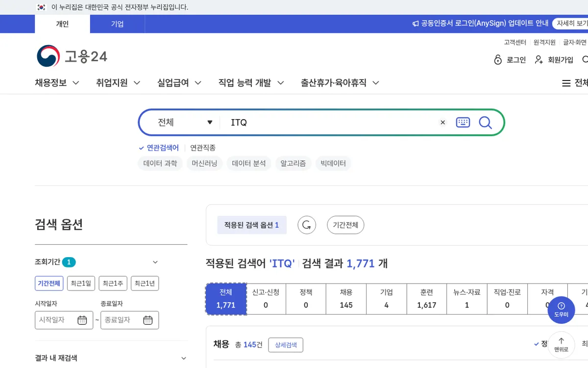
Task: Click the magnifier search icon
Action: pyautogui.click(x=485, y=123)
